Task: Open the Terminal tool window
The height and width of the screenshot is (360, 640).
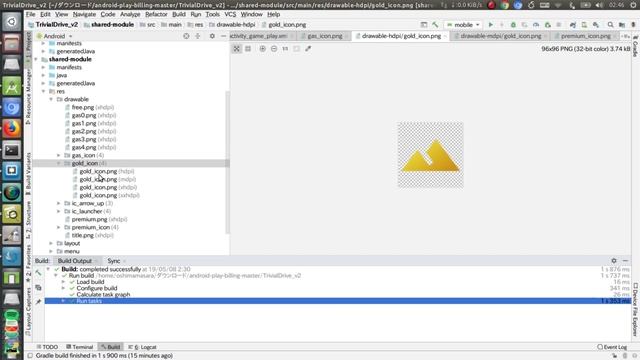Action: point(80,347)
